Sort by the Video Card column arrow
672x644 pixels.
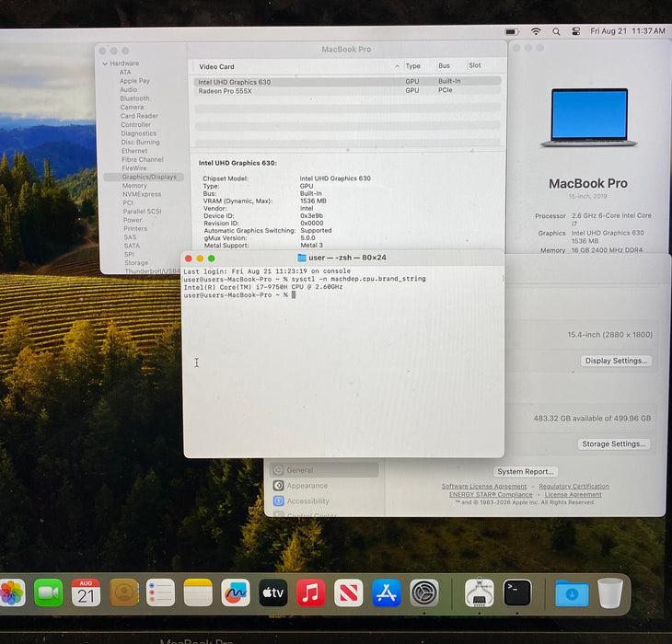397,66
